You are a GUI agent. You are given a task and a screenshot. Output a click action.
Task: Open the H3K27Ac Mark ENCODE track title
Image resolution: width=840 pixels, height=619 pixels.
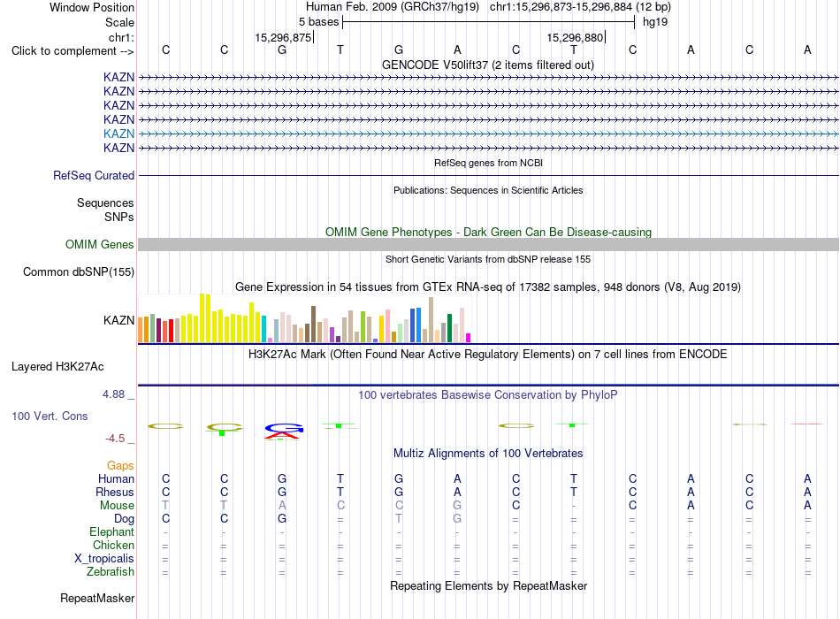(x=488, y=355)
